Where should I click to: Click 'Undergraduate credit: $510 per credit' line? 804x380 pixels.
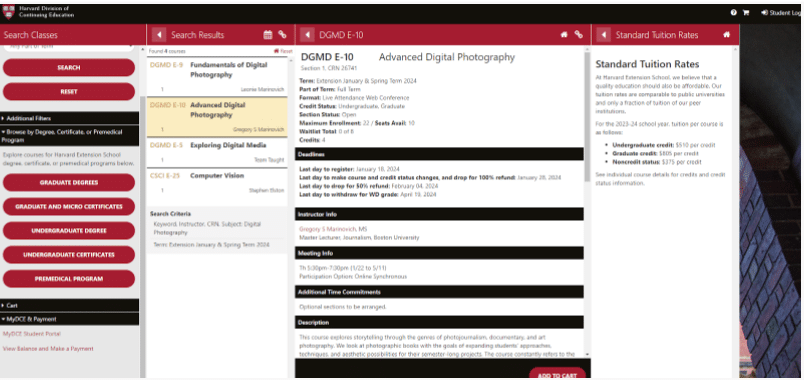(x=664, y=145)
